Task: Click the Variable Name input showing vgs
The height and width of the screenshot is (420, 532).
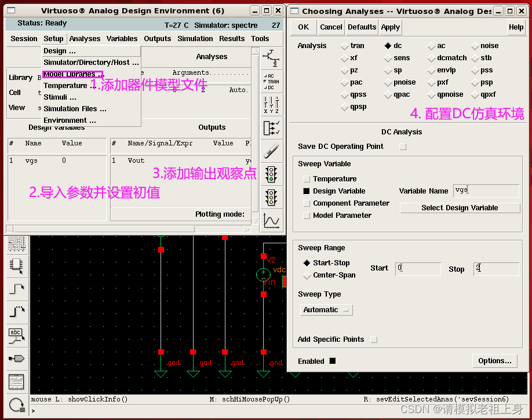Action: (x=484, y=191)
